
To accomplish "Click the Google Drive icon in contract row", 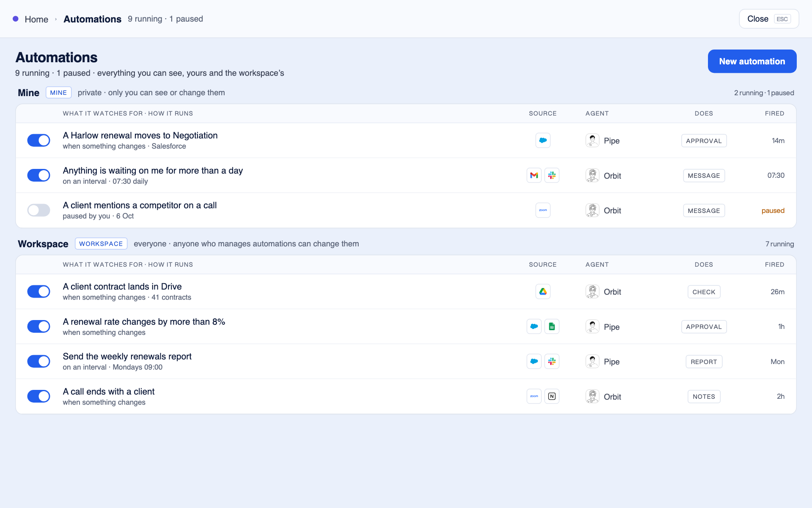I will click(543, 292).
